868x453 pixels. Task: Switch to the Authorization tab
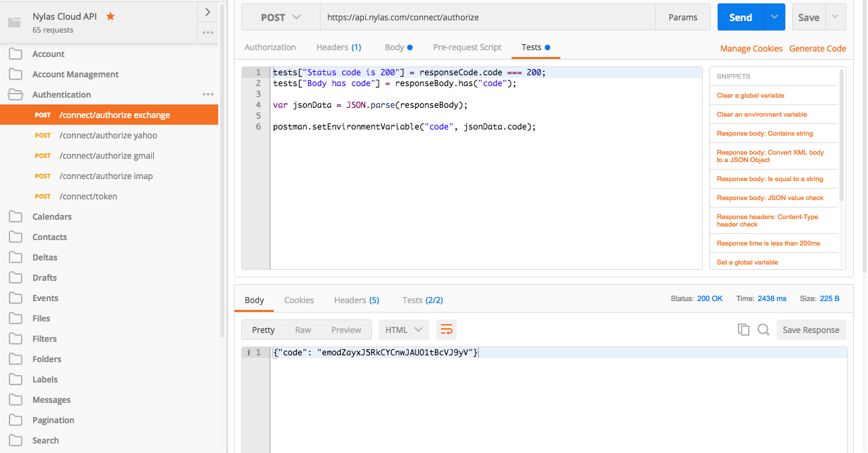[270, 47]
